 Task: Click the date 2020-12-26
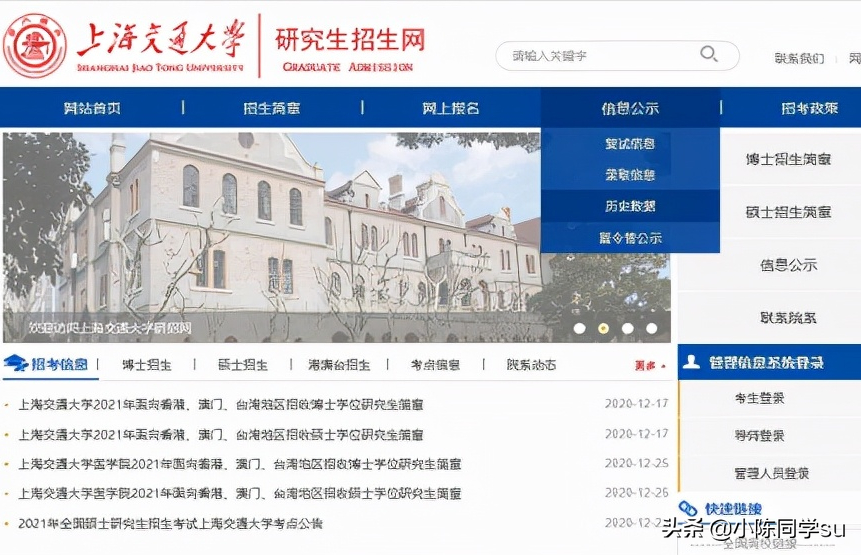636,493
